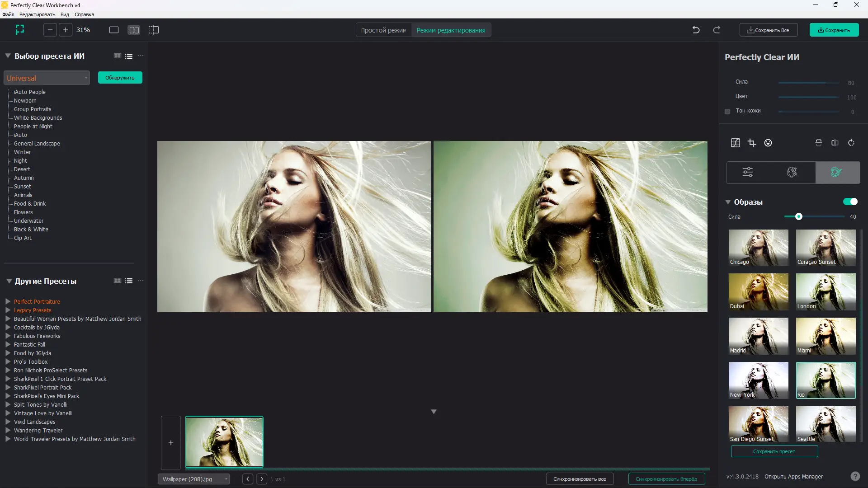This screenshot has width=868, height=488.
Task: Toggle the Образы on/off switch
Action: point(850,202)
